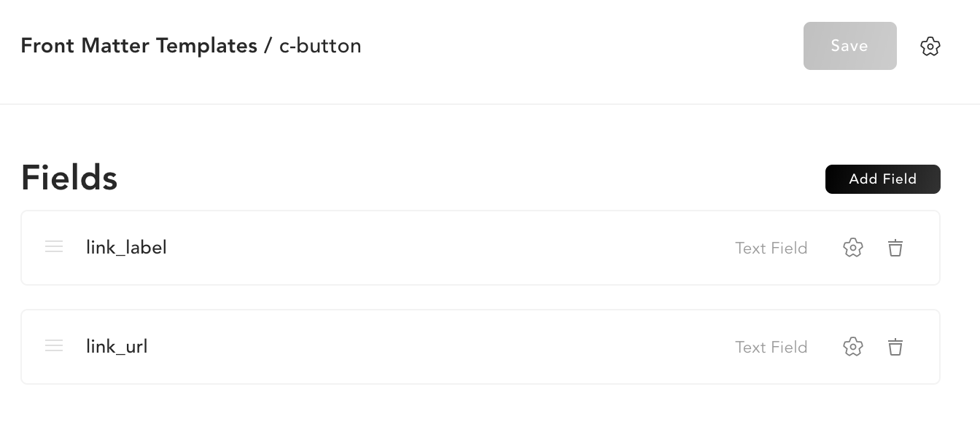Delete the link_url field
The image size is (980, 443).
tap(895, 347)
